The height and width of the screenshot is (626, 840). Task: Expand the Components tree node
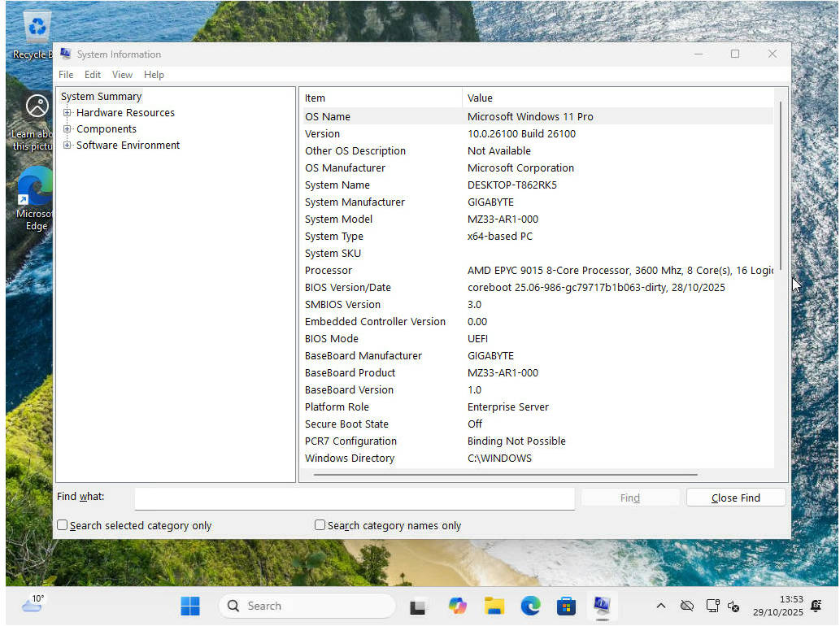[x=68, y=128]
